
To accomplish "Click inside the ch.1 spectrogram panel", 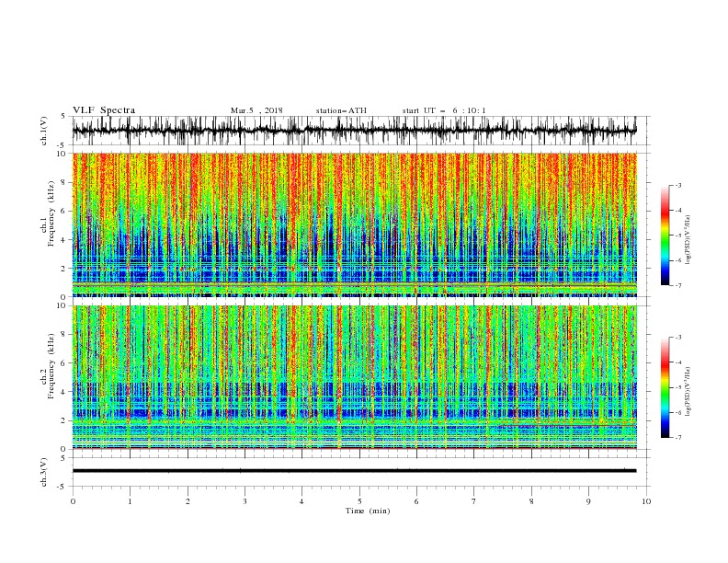I will point(355,224).
